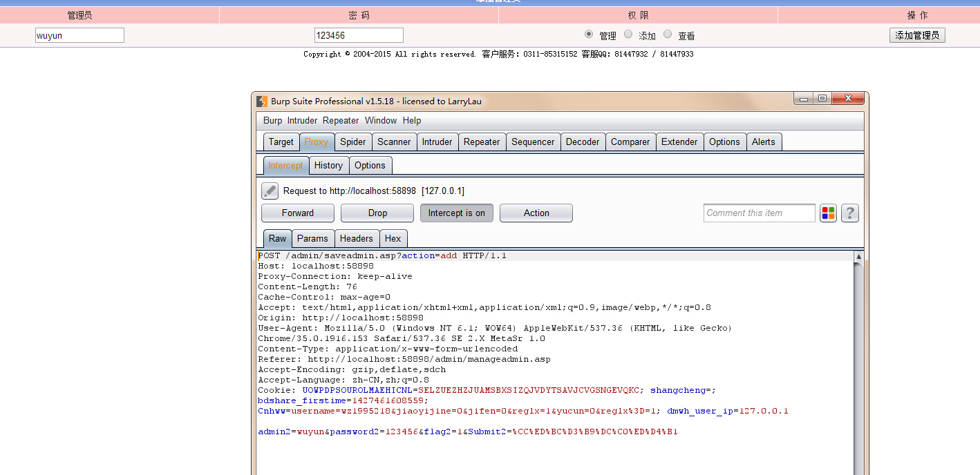Click the pencil edit icon beside Request to
Image resolution: width=980 pixels, height=475 pixels.
coord(270,191)
